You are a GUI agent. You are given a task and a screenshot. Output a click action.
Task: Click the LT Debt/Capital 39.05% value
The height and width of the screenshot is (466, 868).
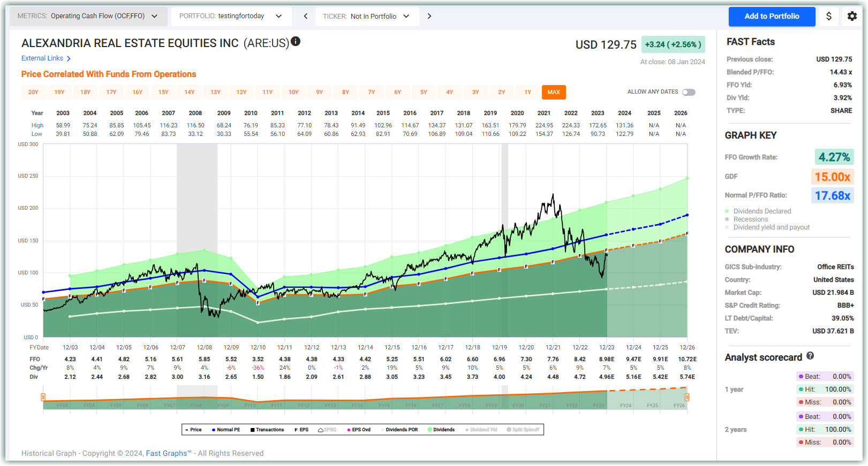843,318
